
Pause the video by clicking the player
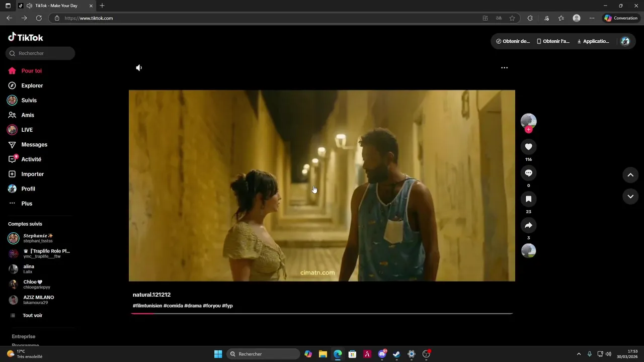tap(322, 186)
